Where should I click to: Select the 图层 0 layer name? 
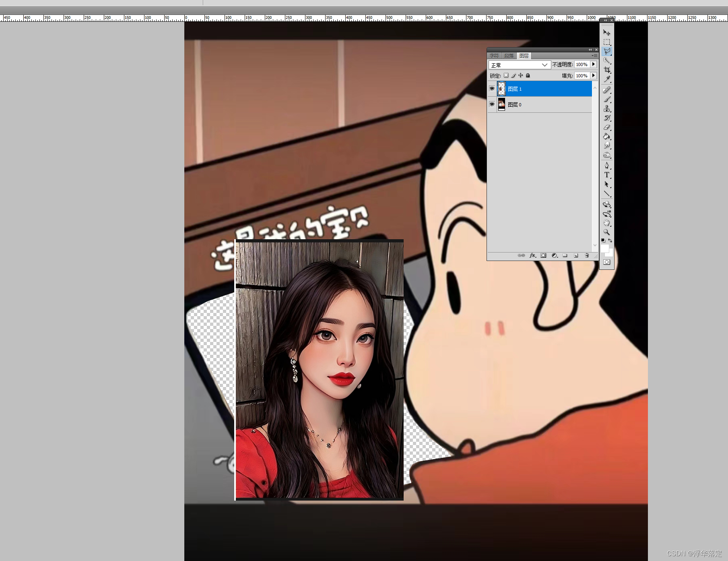pyautogui.click(x=515, y=105)
